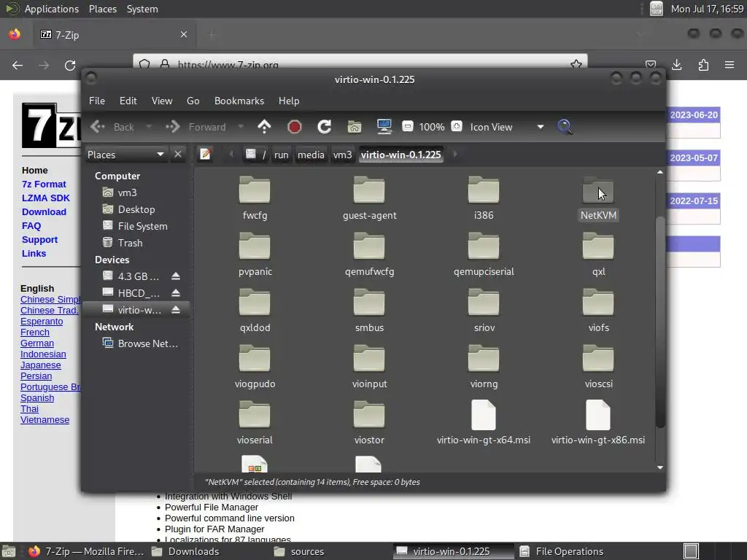Select virtio-win-gt-x86.msi file
Screen dimensions: 747x560
point(598,423)
